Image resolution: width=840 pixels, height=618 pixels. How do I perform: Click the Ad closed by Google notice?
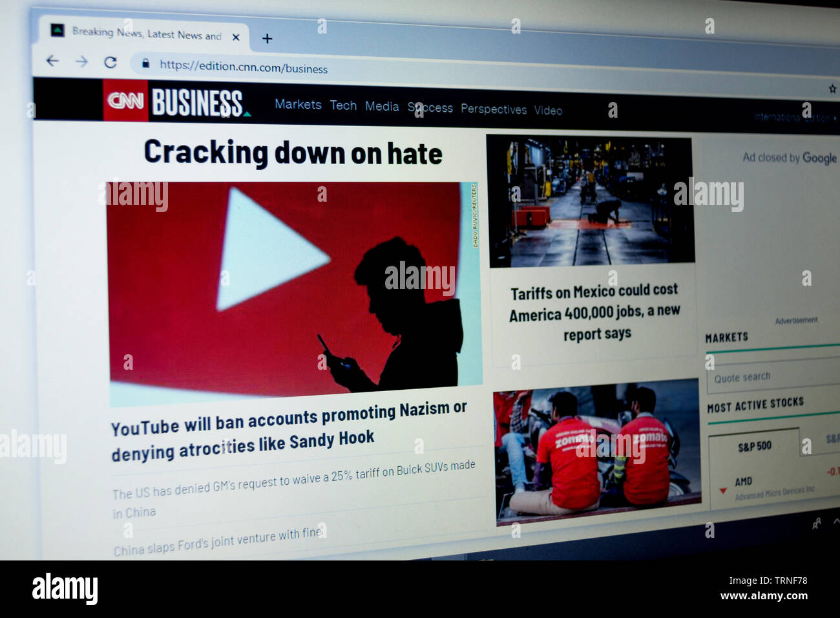pyautogui.click(x=790, y=158)
